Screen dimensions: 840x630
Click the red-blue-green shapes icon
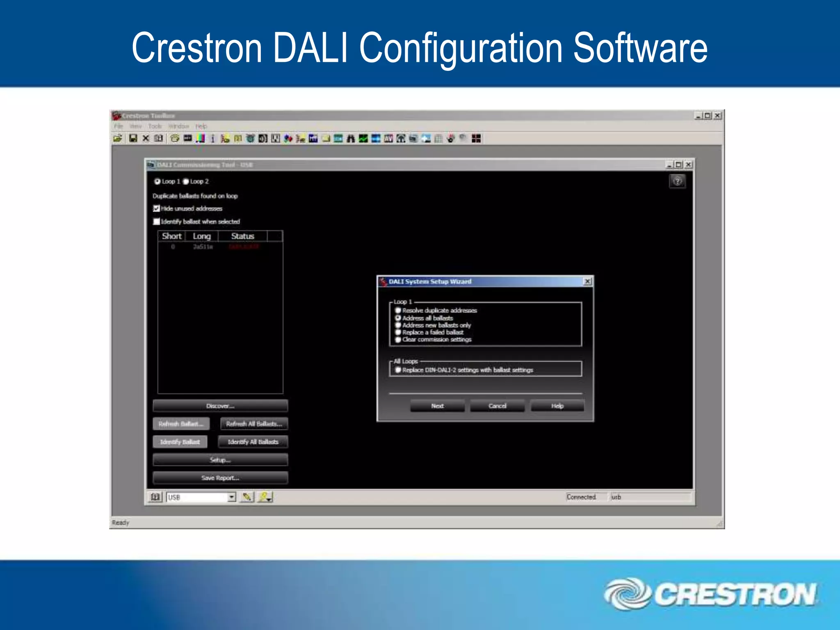pos(288,139)
